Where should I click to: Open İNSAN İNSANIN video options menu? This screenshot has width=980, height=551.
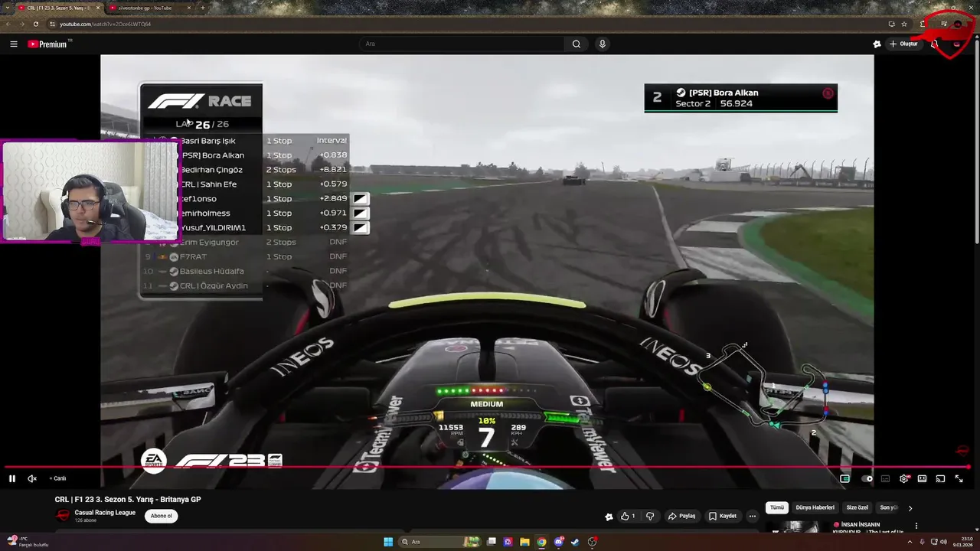[916, 527]
